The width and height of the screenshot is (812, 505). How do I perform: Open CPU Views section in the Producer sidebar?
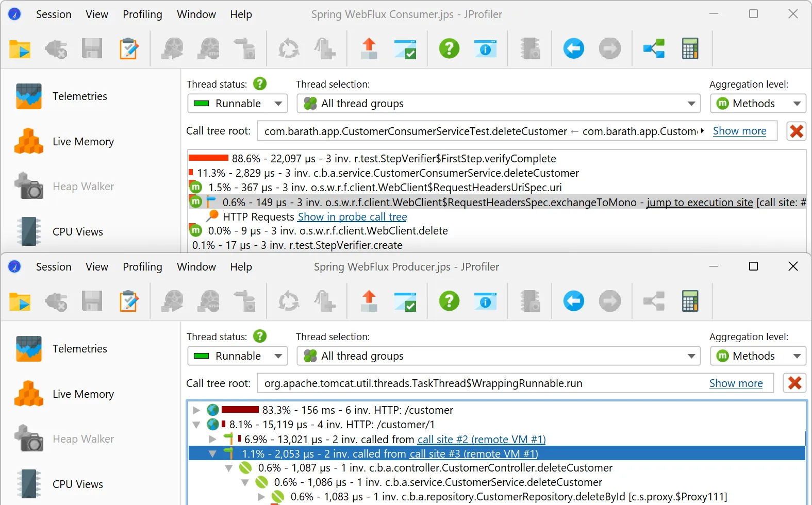[x=60, y=484]
